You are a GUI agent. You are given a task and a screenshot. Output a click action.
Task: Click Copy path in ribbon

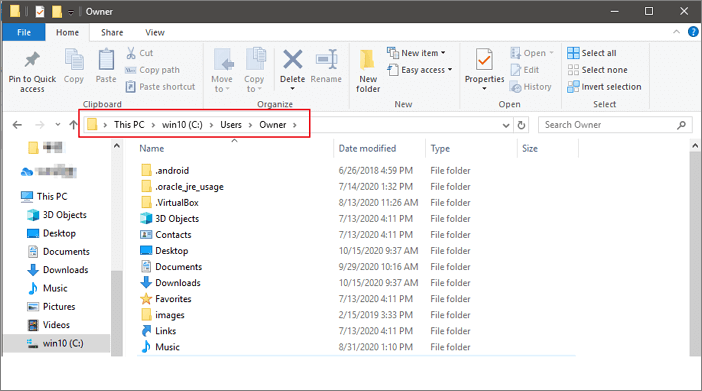tap(152, 70)
